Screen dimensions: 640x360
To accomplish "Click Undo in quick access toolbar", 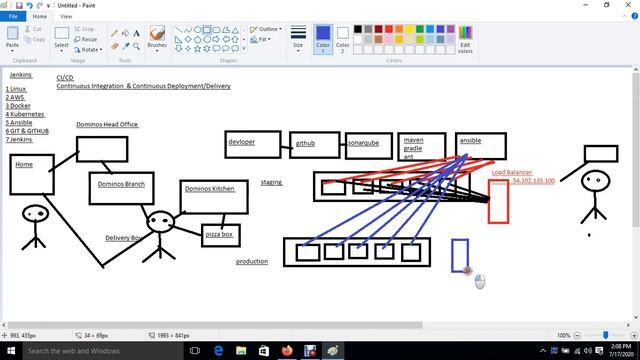I will click(x=29, y=5).
